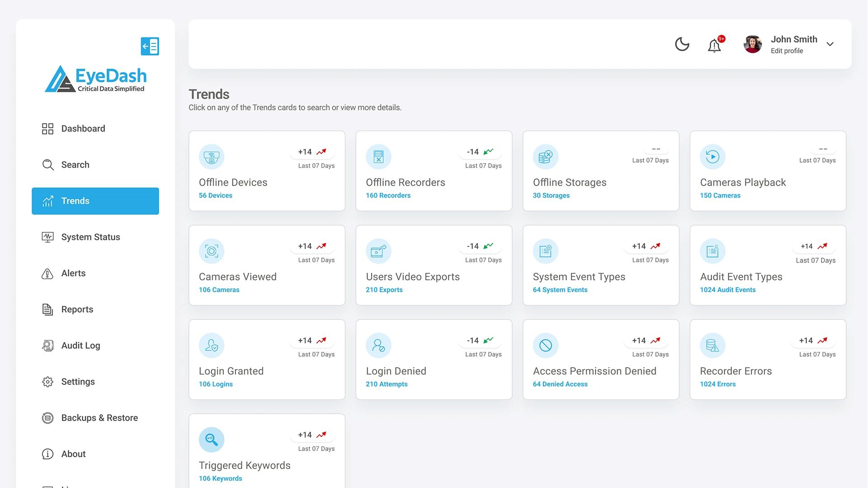Click the Recorder Errors icon

[x=712, y=346]
